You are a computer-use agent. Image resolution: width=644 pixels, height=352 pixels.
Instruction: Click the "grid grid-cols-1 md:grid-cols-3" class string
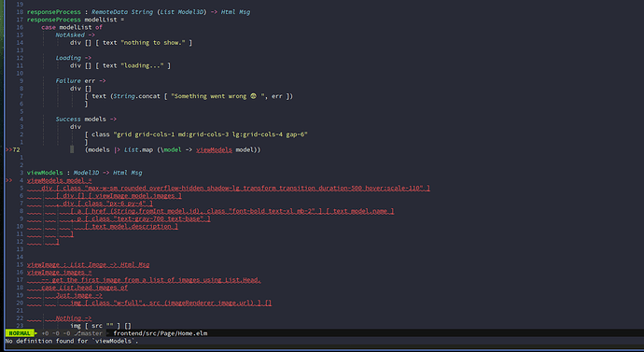pos(210,134)
